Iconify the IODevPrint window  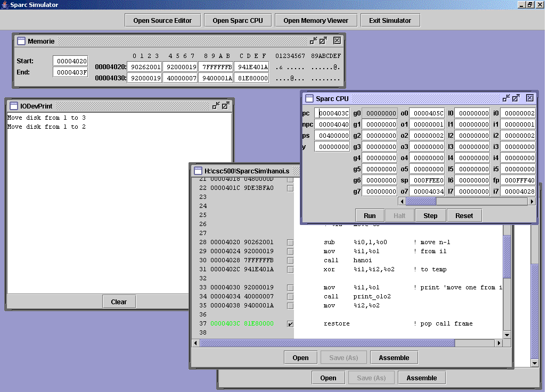[x=216, y=106]
